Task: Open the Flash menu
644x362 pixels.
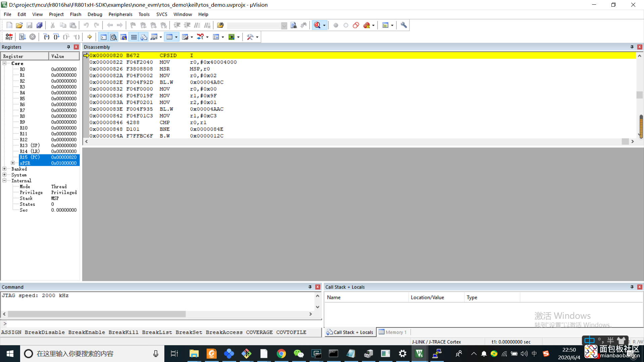Action: [75, 14]
